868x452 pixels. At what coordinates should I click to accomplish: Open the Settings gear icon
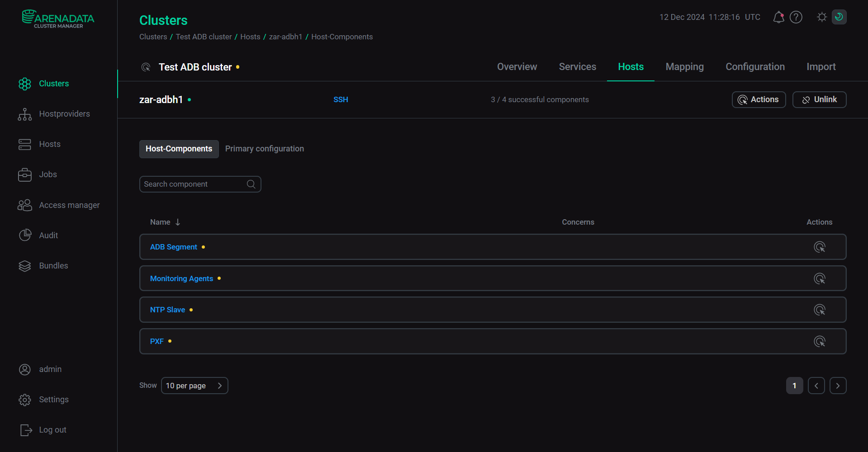pos(25,400)
